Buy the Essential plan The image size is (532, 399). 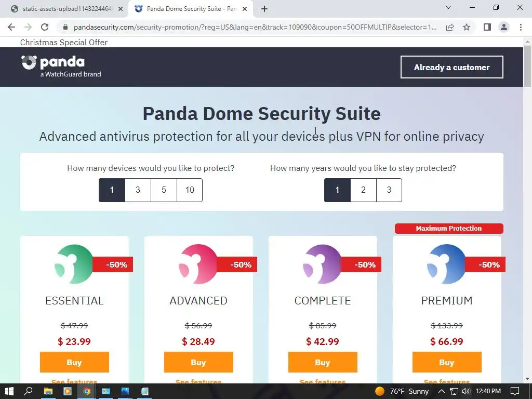(74, 362)
